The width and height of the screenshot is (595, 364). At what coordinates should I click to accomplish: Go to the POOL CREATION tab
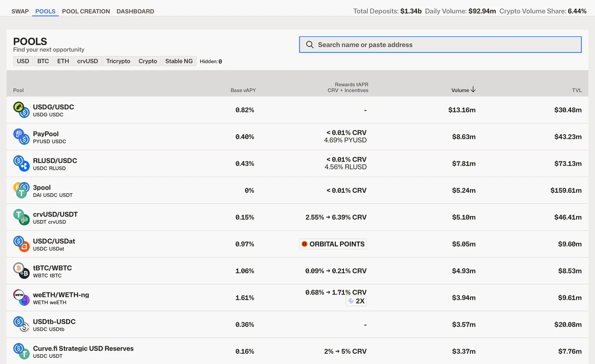pos(86,11)
